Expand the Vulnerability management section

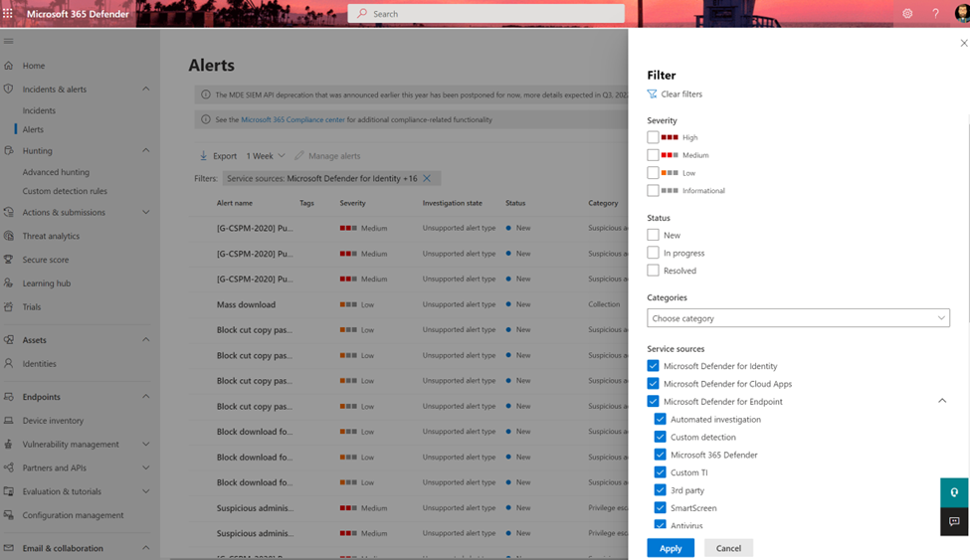(146, 444)
